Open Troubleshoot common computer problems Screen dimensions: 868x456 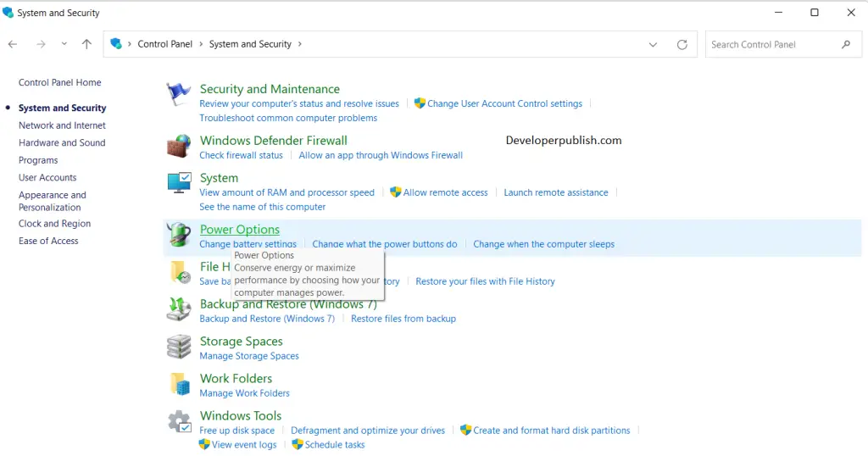pyautogui.click(x=288, y=118)
